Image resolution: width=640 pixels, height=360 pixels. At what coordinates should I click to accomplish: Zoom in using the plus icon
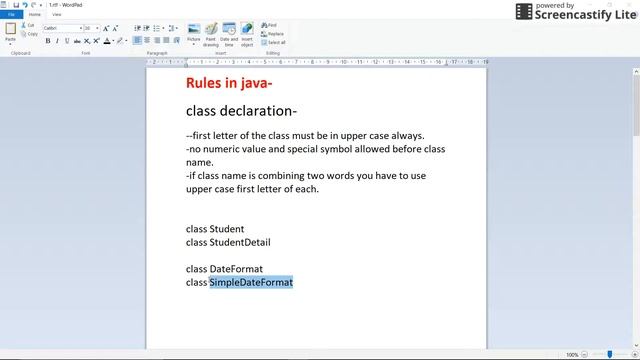634,355
